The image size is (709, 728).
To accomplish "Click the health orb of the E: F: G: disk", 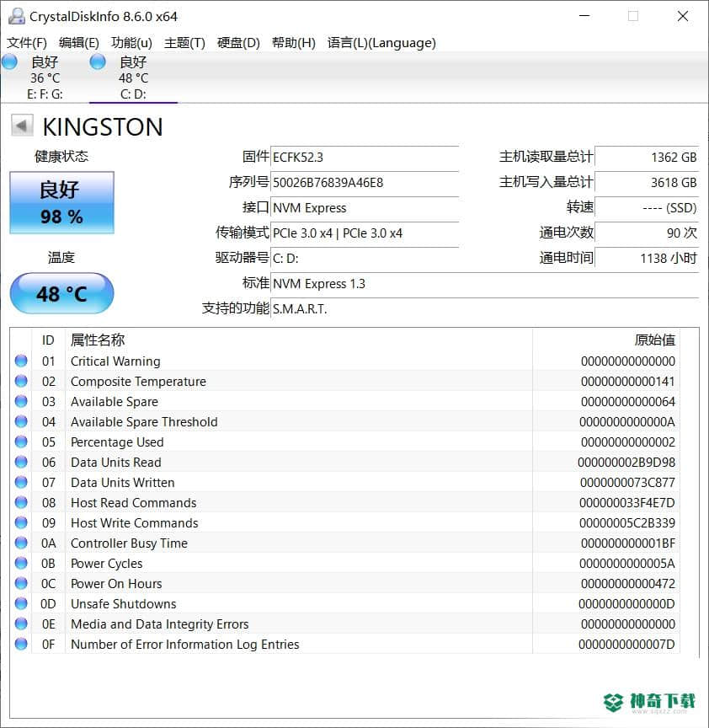I will click(9, 62).
